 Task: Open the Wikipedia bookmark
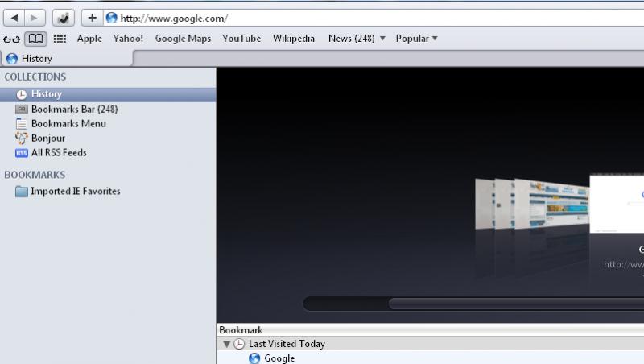coord(294,39)
